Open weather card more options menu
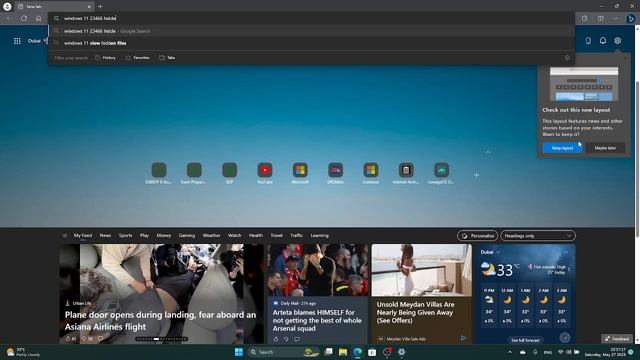The width and height of the screenshot is (640, 360). (x=566, y=252)
